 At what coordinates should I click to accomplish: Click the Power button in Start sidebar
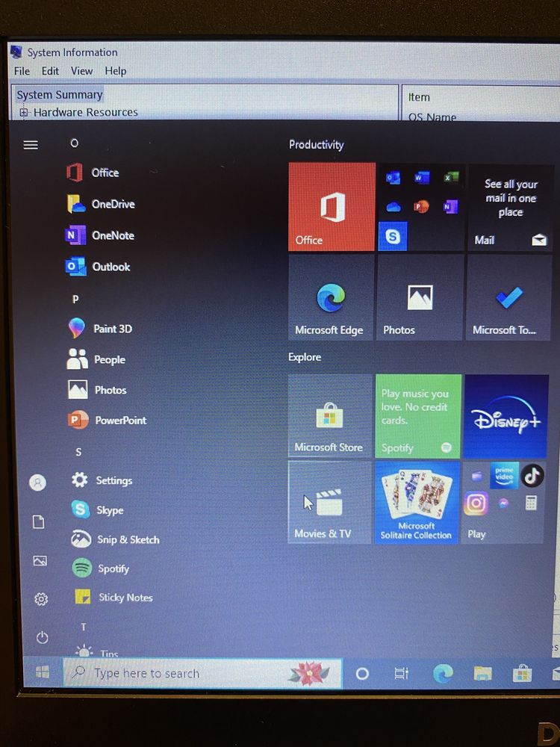(x=43, y=637)
